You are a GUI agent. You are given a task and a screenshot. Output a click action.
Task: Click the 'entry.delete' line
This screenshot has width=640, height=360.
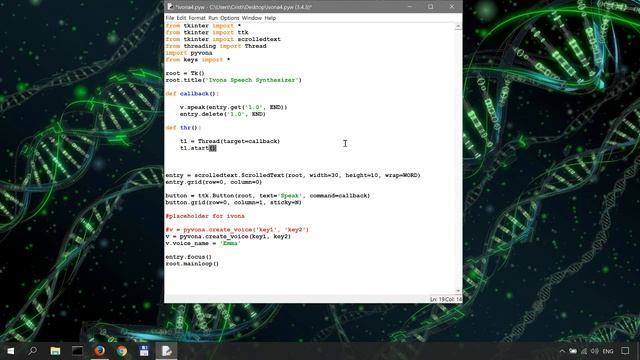point(222,114)
